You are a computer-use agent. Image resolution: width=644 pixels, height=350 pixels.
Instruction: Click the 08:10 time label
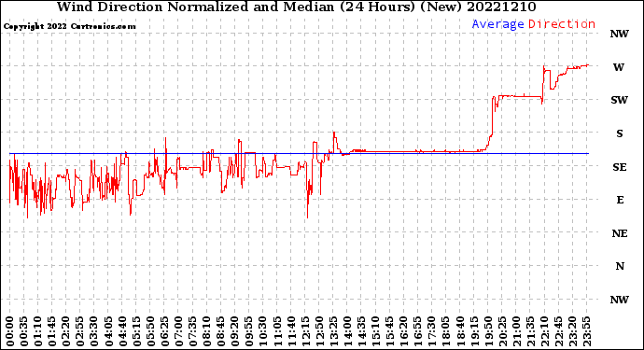tap(206, 332)
